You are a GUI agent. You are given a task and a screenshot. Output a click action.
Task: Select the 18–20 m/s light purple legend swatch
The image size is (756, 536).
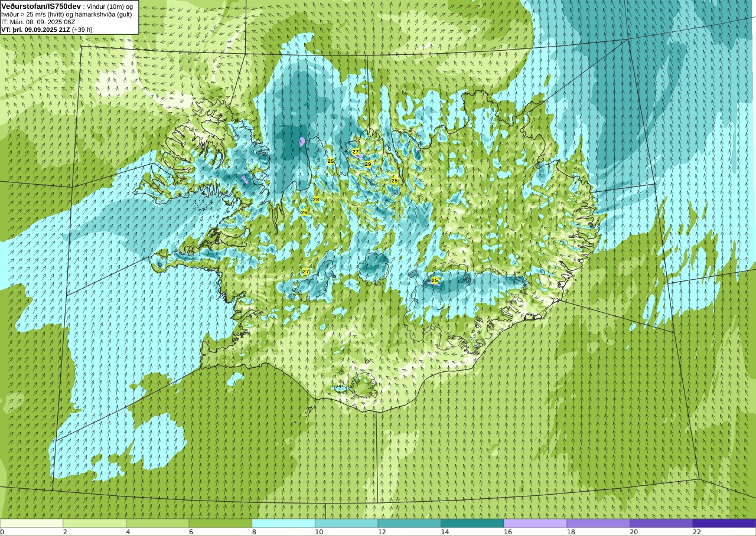[x=598, y=523]
